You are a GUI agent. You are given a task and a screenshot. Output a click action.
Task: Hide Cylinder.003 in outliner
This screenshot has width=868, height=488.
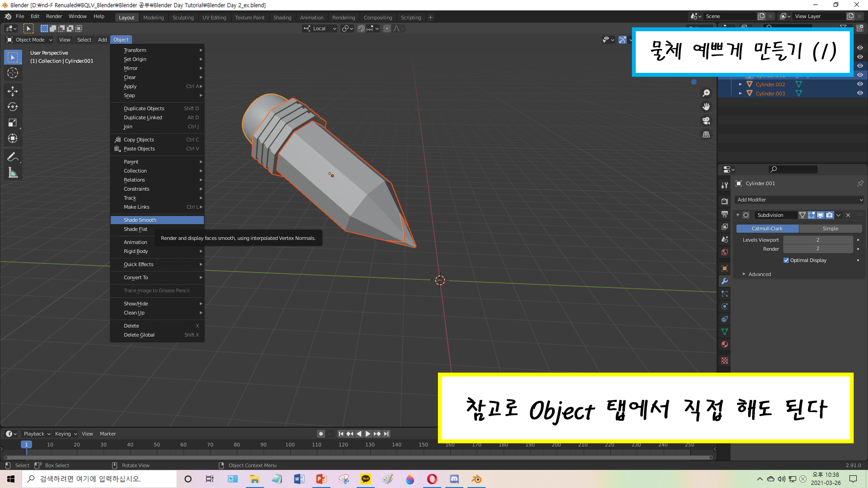pos(860,93)
